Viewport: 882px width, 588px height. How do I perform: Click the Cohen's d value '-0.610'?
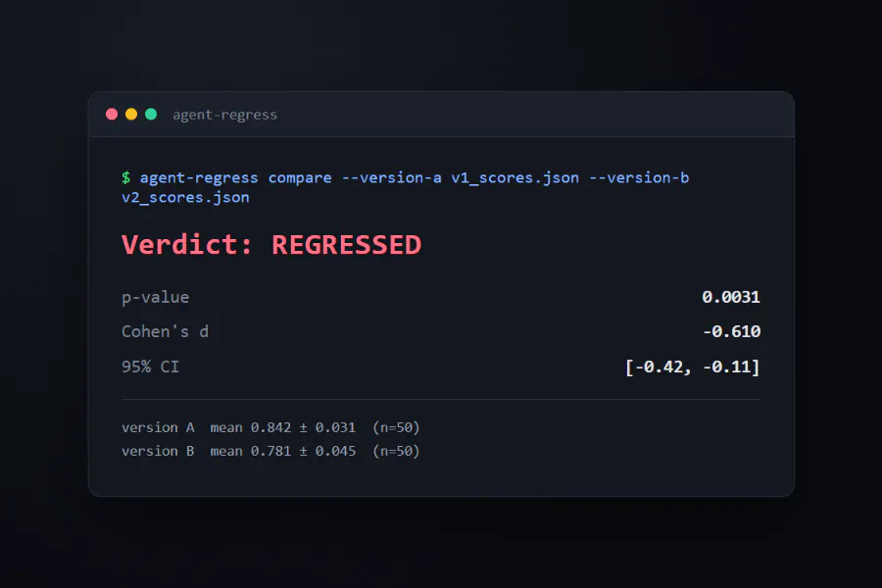coord(731,332)
